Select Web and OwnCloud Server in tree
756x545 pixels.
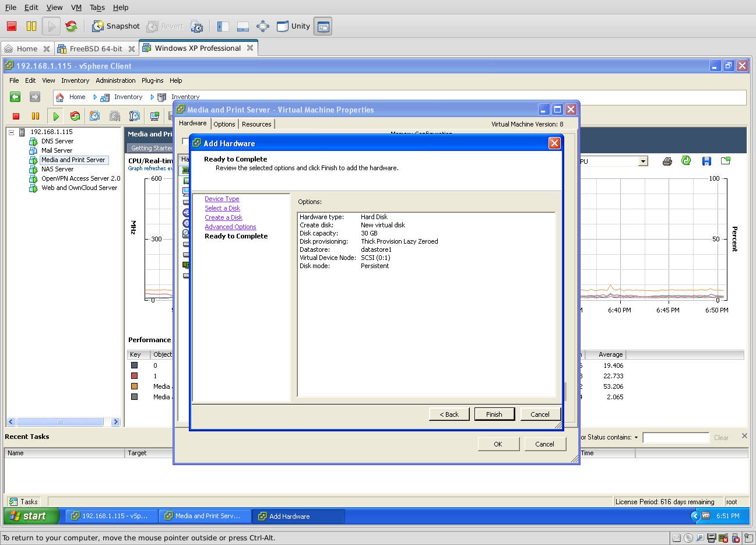[x=79, y=188]
